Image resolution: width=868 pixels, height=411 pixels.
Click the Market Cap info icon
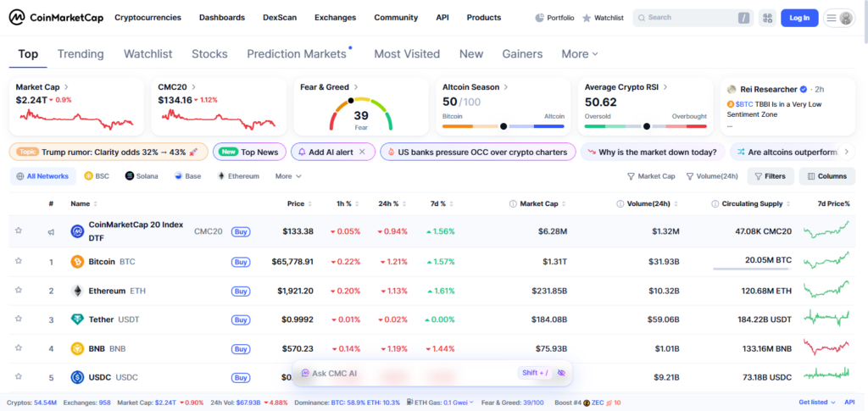tap(513, 203)
